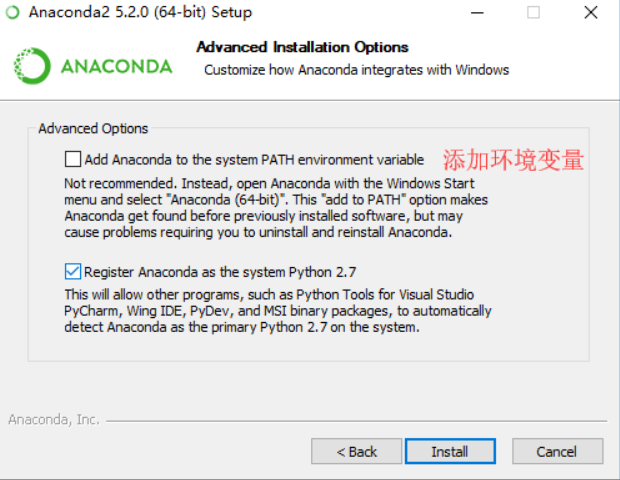Viewport: 620px width, 480px height.
Task: Enable Add Anaconda to system PATH checkbox
Action: click(73, 159)
